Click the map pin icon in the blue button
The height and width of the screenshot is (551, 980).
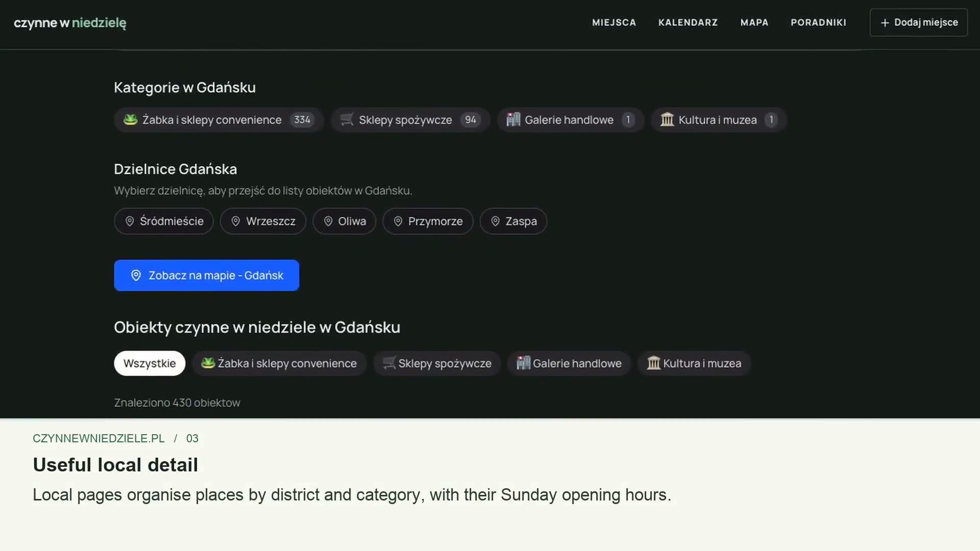(136, 275)
